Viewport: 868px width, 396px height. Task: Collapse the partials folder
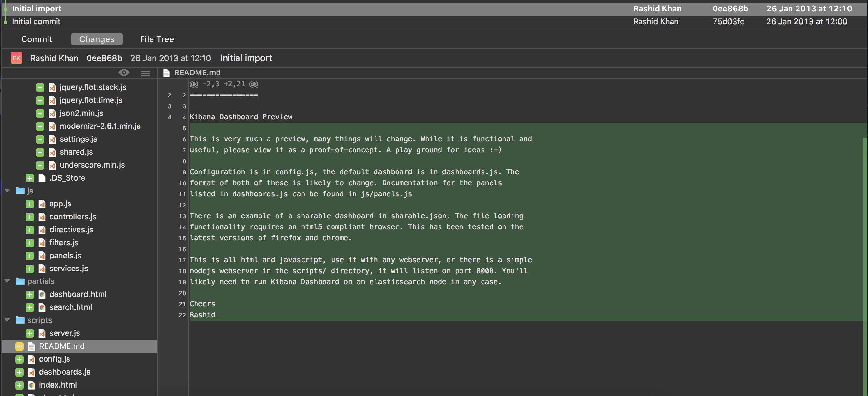[7, 281]
